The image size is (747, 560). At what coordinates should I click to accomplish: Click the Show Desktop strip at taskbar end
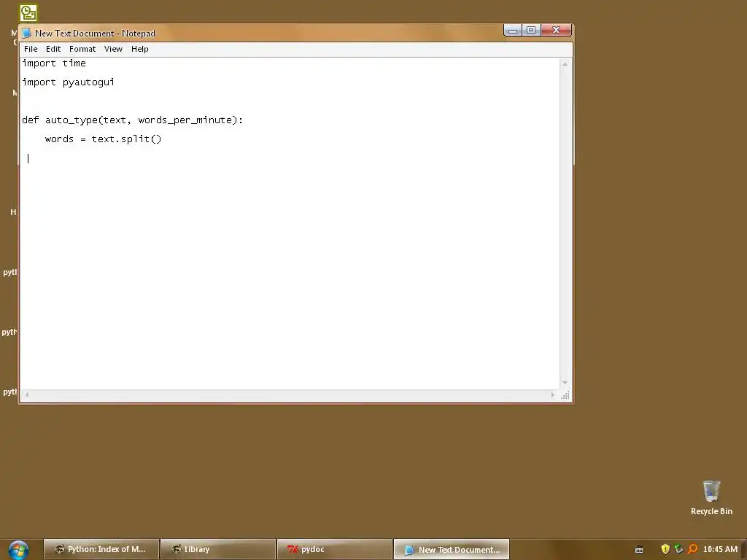tap(743, 550)
